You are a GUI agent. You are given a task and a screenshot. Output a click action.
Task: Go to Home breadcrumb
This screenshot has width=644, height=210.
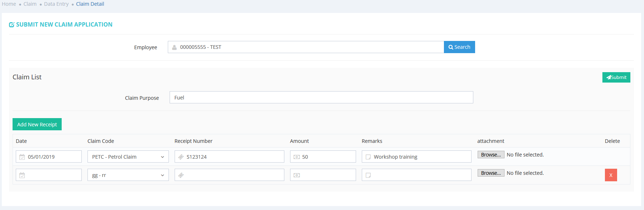tap(9, 4)
